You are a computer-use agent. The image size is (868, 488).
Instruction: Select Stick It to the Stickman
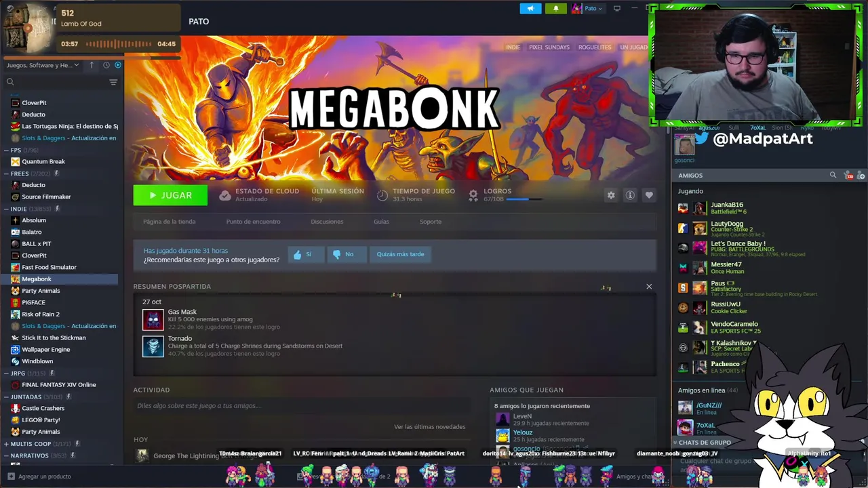(x=54, y=338)
